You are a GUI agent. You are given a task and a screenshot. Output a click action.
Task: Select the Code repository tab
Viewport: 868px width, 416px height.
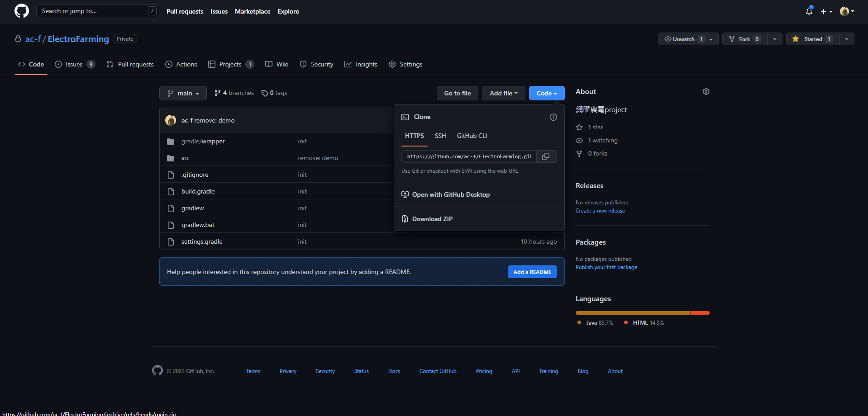coord(31,64)
